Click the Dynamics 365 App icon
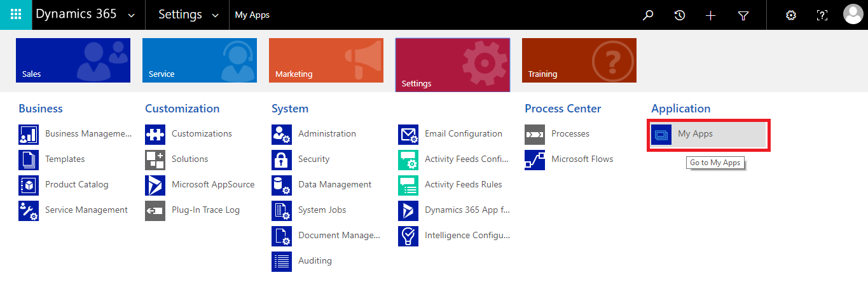Viewport: 868px width, 282px height. click(x=408, y=210)
